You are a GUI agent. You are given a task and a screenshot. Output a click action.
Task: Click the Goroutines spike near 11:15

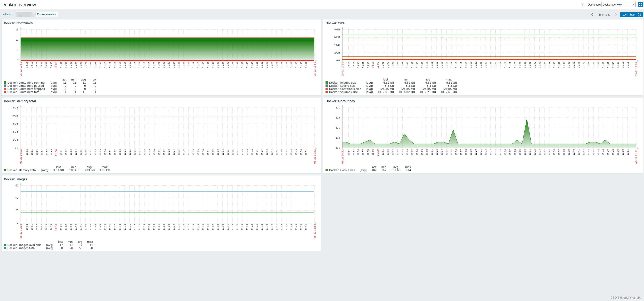pyautogui.click(x=453, y=130)
